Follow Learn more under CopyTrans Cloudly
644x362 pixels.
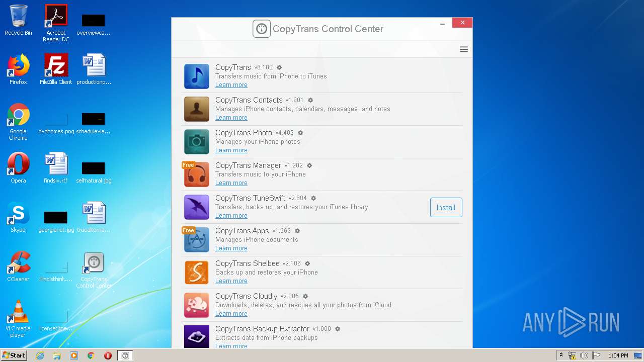[231, 314]
